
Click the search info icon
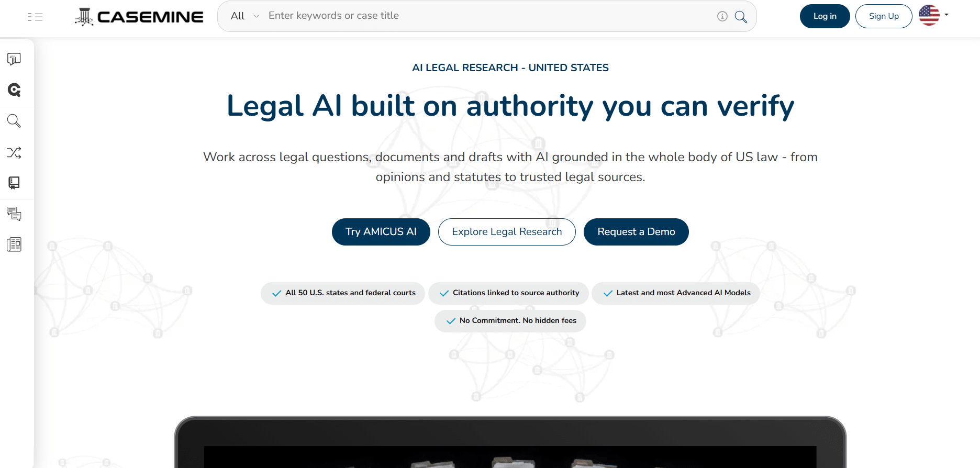pyautogui.click(x=722, y=16)
